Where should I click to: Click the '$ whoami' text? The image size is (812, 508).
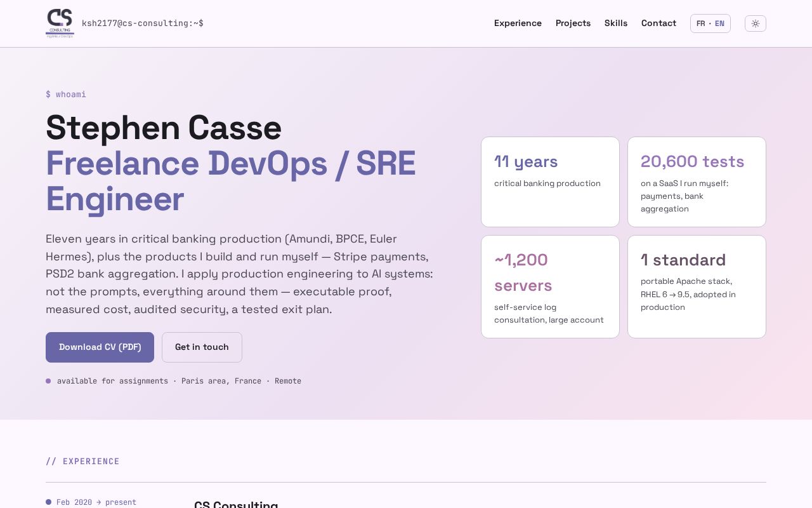click(x=66, y=95)
